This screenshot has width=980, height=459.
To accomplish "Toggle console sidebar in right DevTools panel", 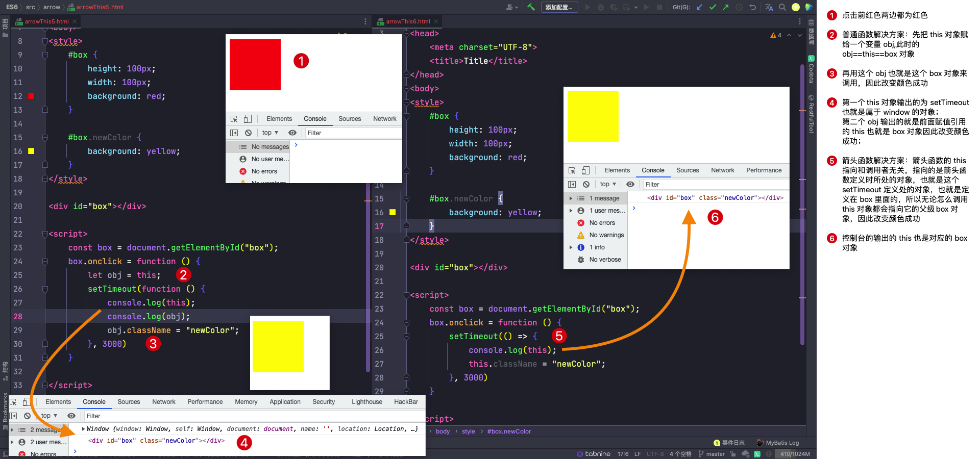I will pyautogui.click(x=572, y=184).
